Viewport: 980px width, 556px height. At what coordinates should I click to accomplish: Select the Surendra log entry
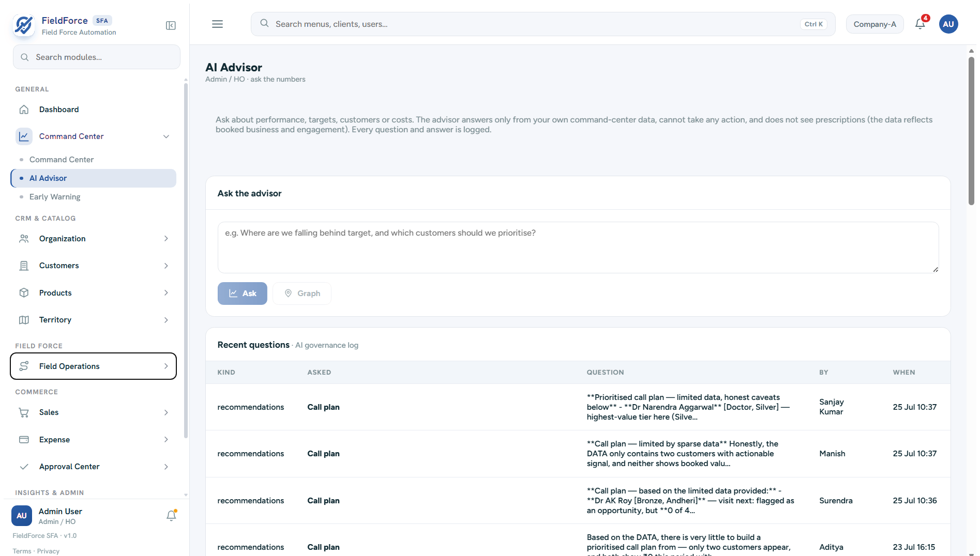[x=578, y=501]
